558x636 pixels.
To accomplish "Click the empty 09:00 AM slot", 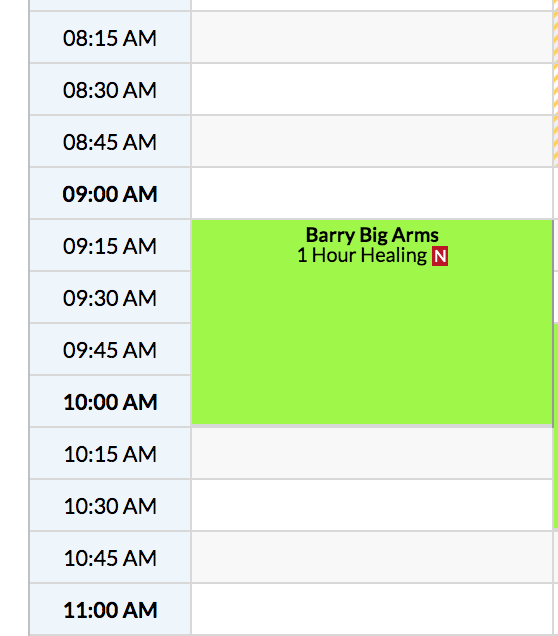I will (x=372, y=193).
